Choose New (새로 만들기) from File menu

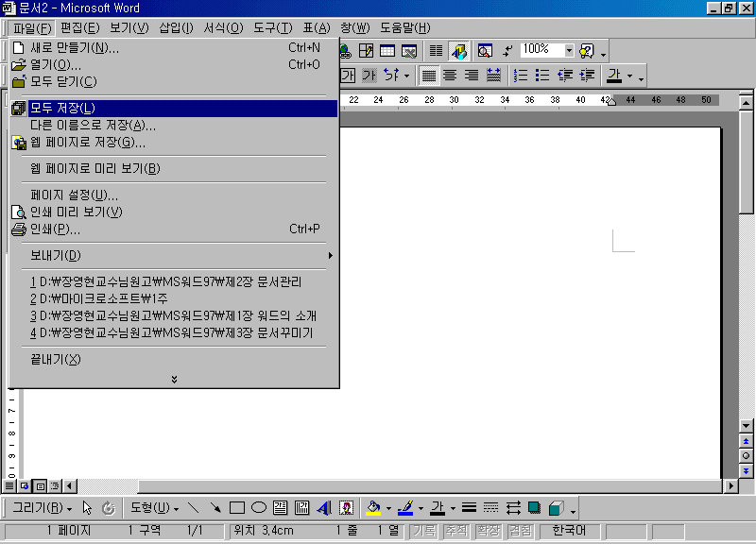(174, 48)
